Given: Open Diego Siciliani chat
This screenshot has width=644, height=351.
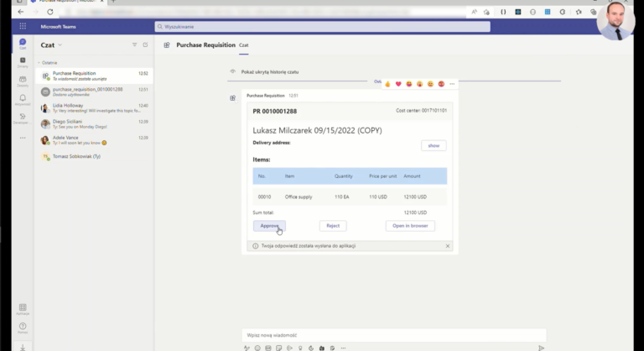Looking at the screenshot, I should (94, 124).
